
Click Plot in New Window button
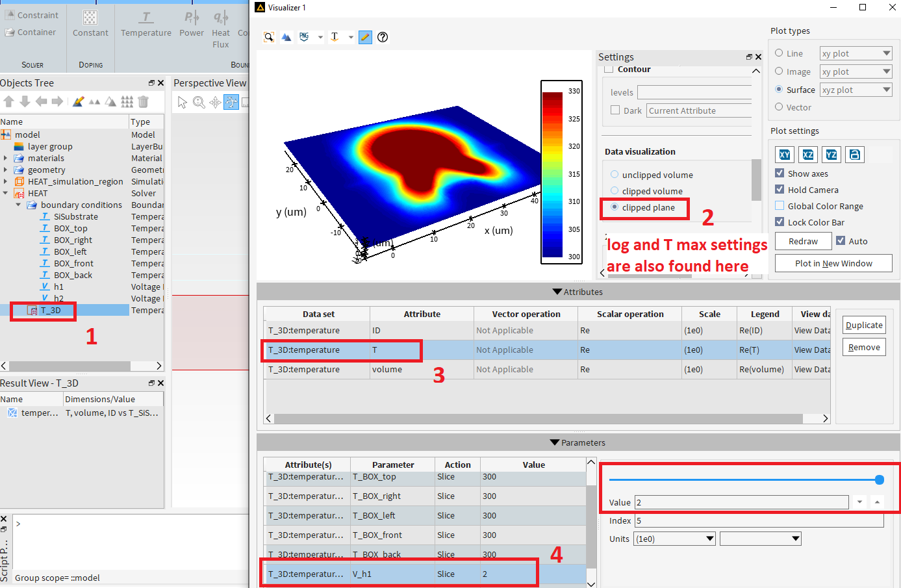(833, 263)
